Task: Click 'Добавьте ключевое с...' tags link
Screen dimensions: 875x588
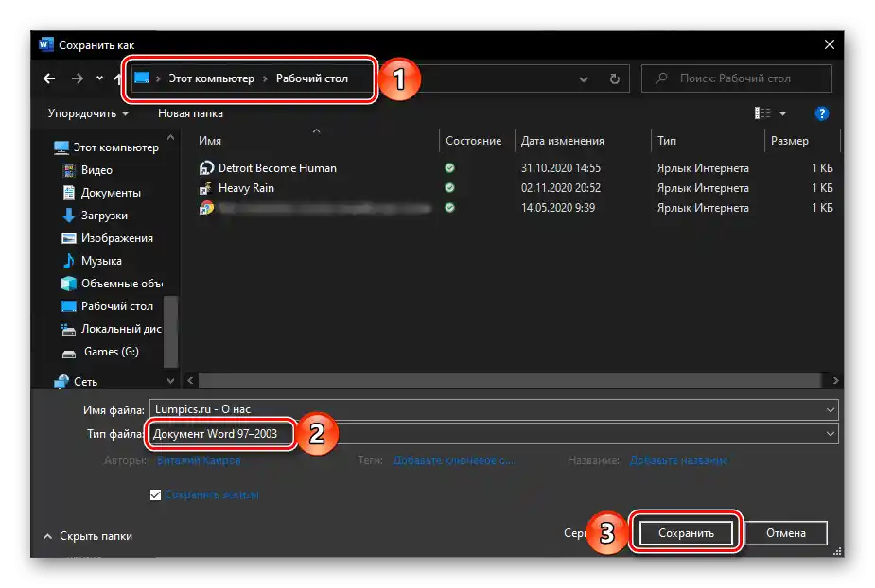Action: click(x=454, y=460)
